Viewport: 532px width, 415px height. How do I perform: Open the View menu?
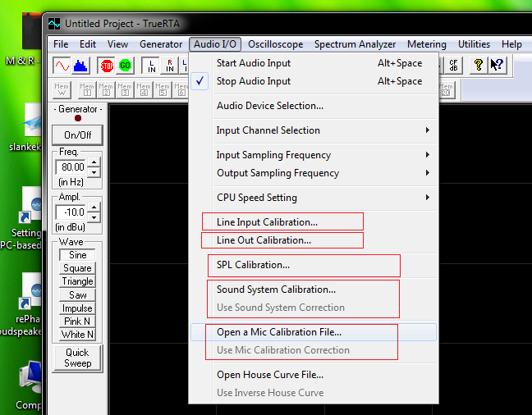point(117,44)
